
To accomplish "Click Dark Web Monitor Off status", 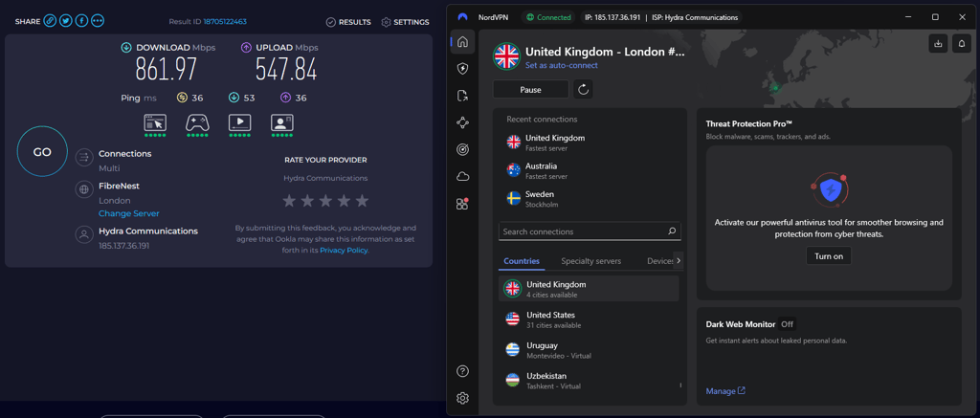I will coord(787,324).
